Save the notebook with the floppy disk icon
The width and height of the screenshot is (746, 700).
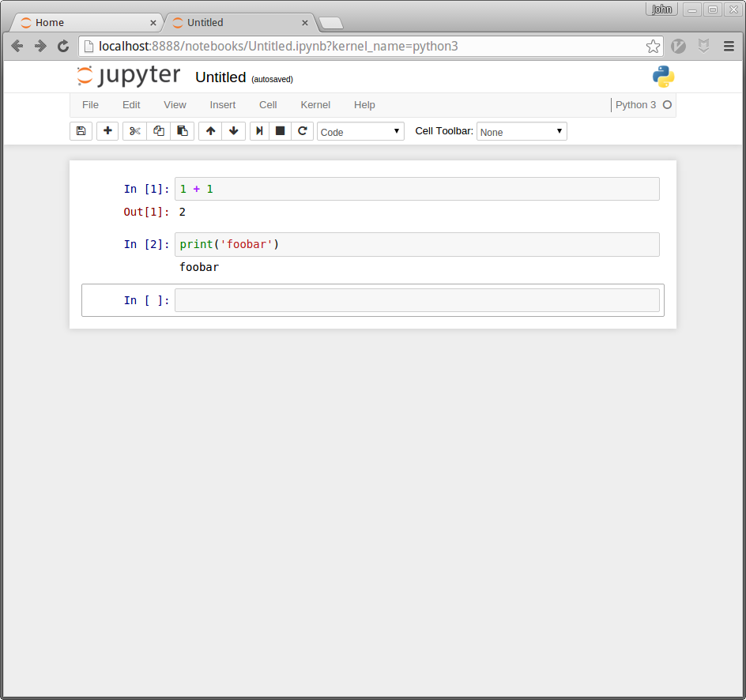(81, 131)
